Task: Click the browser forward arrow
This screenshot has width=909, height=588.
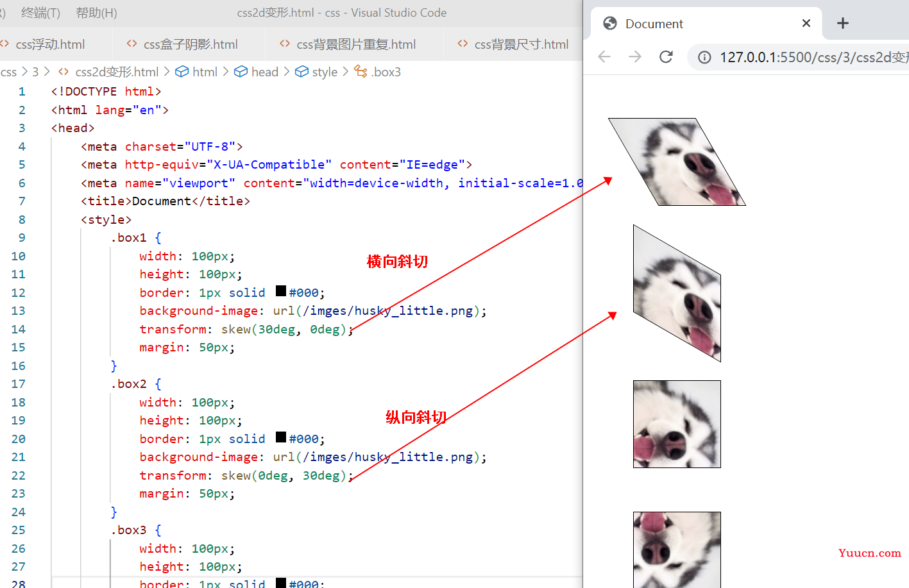Action: (635, 57)
